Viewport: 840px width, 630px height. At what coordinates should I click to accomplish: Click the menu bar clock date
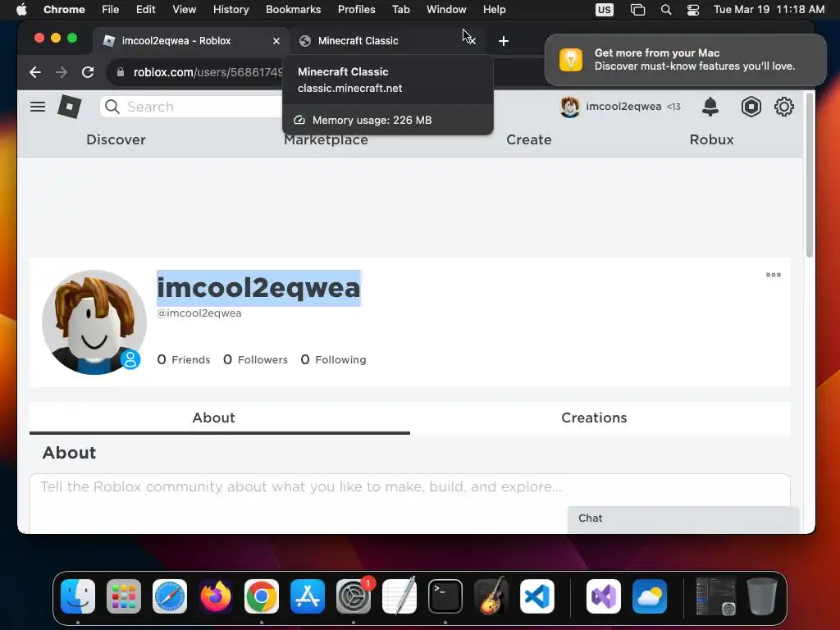click(769, 10)
